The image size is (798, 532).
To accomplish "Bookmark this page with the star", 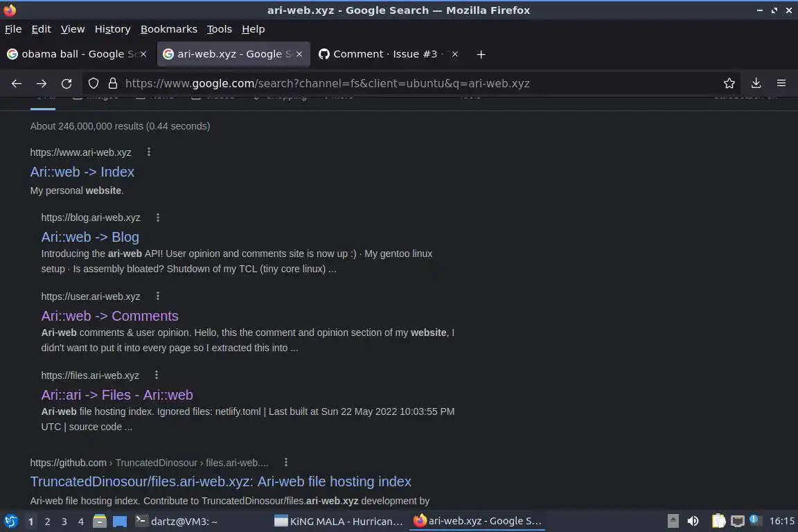I will click(729, 84).
